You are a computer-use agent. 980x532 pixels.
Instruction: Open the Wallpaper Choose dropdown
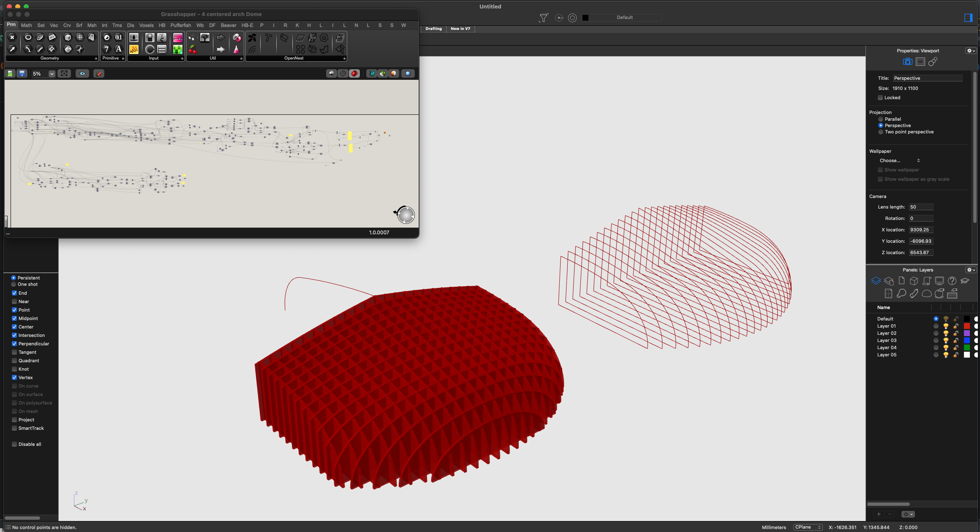899,160
